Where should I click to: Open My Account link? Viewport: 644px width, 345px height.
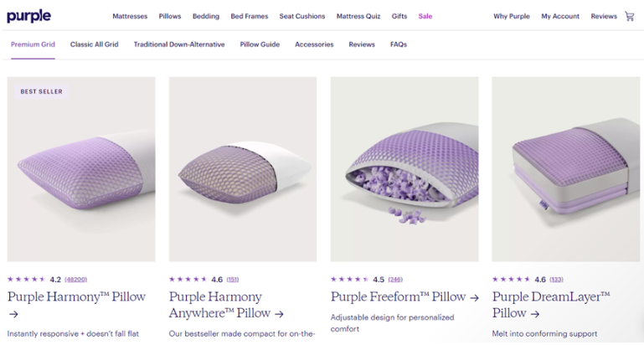coord(560,16)
